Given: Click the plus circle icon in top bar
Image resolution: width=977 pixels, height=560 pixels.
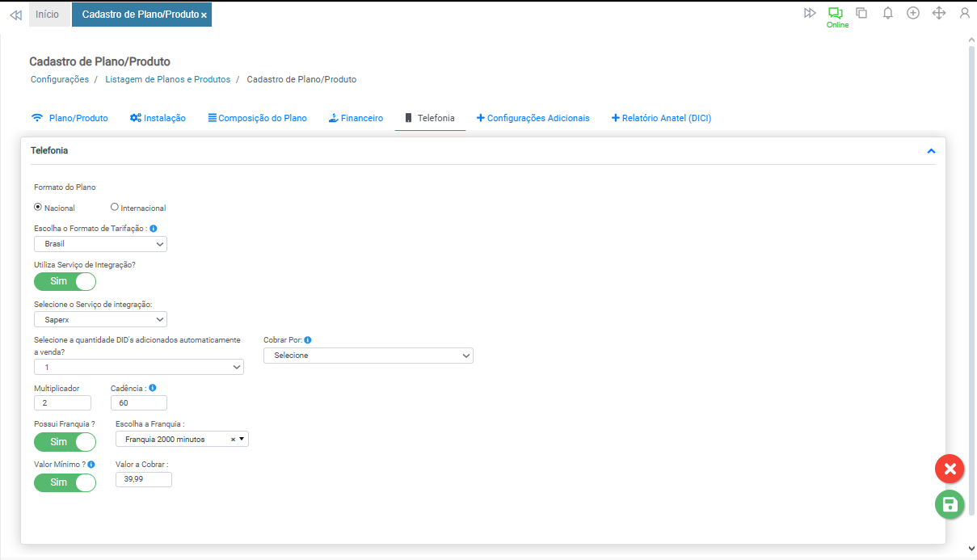Looking at the screenshot, I should (x=913, y=13).
